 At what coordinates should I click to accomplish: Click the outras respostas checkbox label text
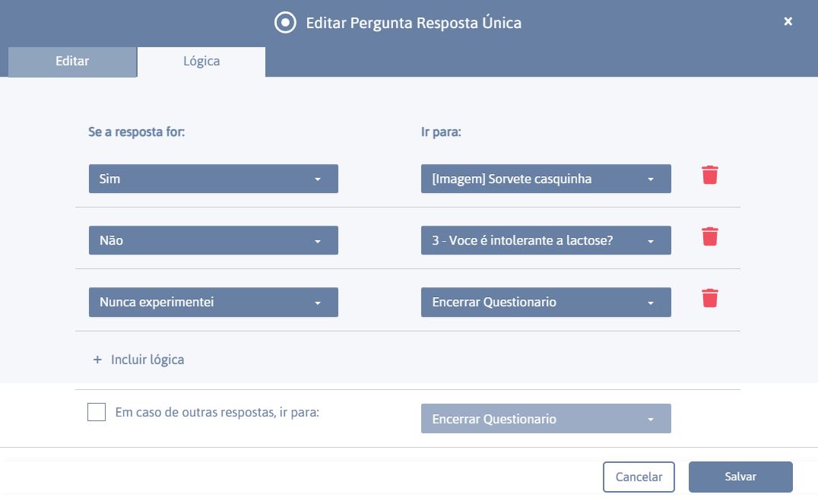click(217, 412)
